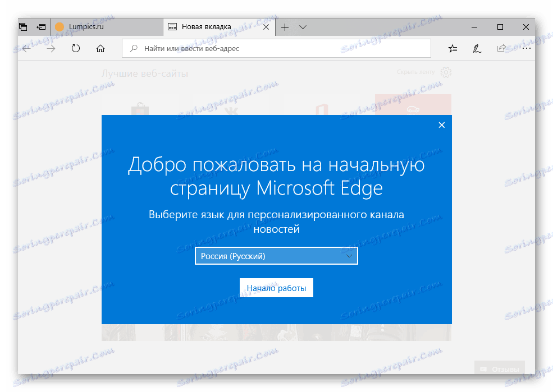Refresh the current page
Image resolution: width=553 pixels, height=392 pixels.
[75, 48]
